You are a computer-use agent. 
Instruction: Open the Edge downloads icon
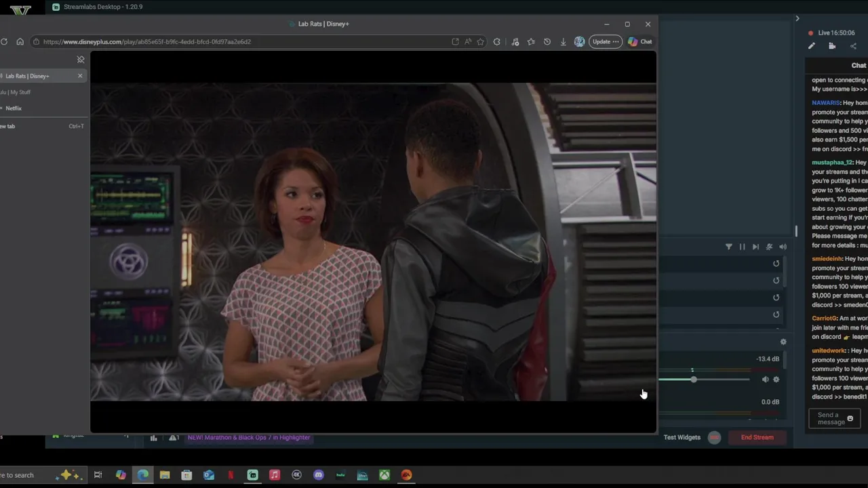point(563,42)
